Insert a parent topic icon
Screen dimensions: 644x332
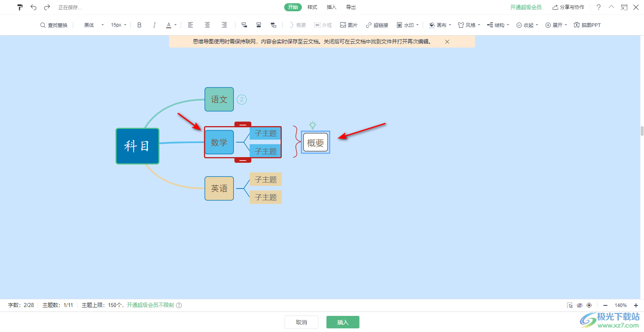coord(274,25)
